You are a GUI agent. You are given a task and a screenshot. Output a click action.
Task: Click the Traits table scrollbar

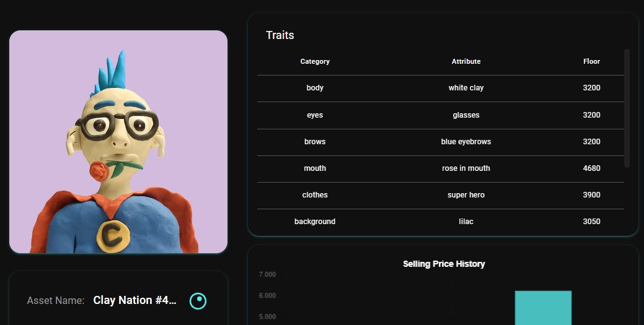(627, 108)
